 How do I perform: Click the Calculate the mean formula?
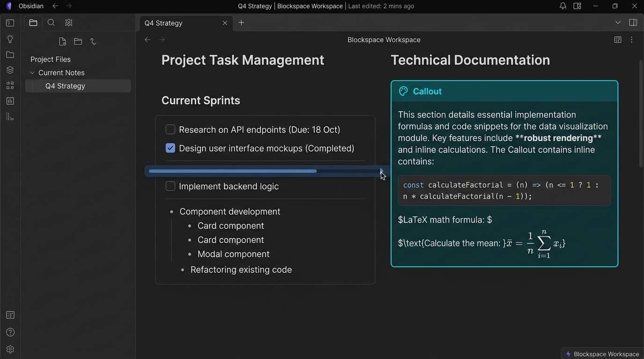point(482,244)
